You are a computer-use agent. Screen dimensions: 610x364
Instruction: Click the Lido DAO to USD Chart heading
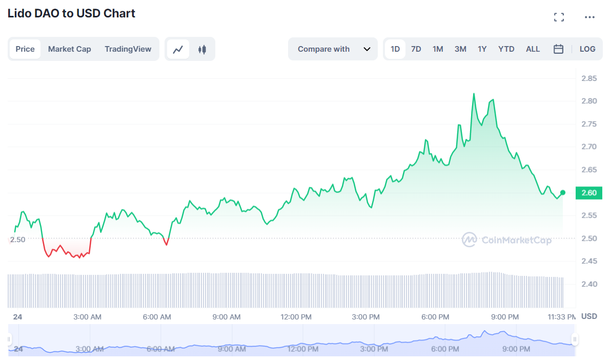tap(71, 13)
